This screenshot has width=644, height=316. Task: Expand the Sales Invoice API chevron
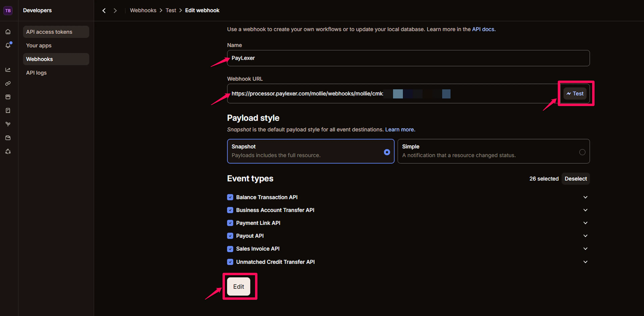point(585,249)
